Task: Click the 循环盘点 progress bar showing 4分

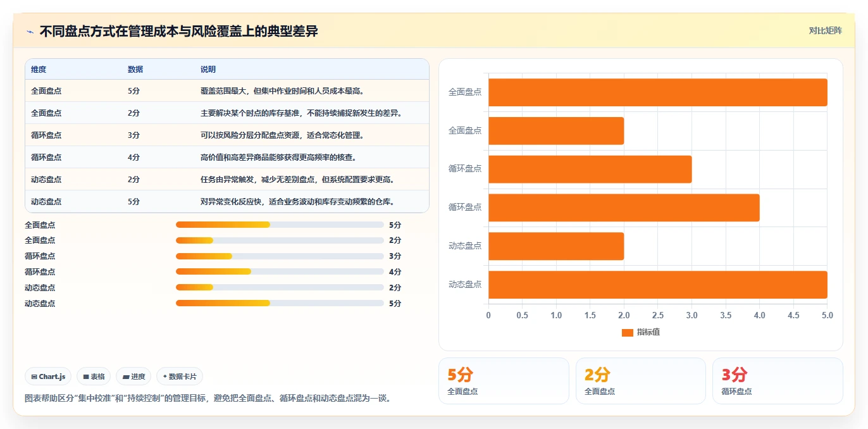Action: (x=280, y=272)
